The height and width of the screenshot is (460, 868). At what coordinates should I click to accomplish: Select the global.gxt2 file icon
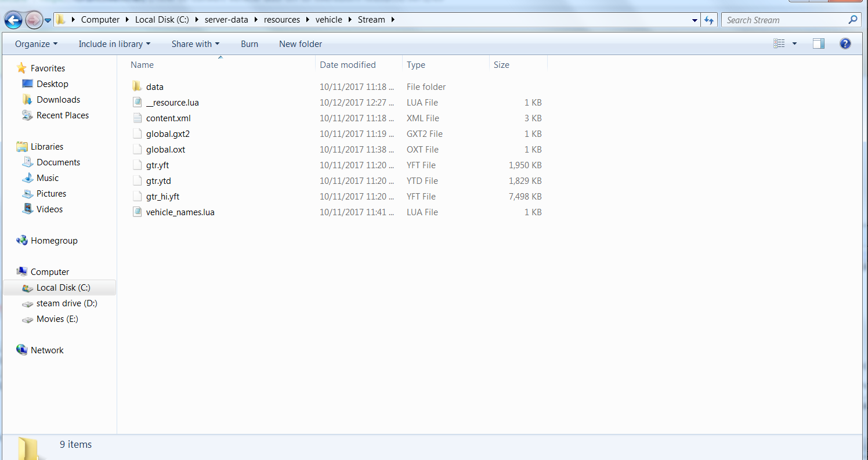(137, 133)
